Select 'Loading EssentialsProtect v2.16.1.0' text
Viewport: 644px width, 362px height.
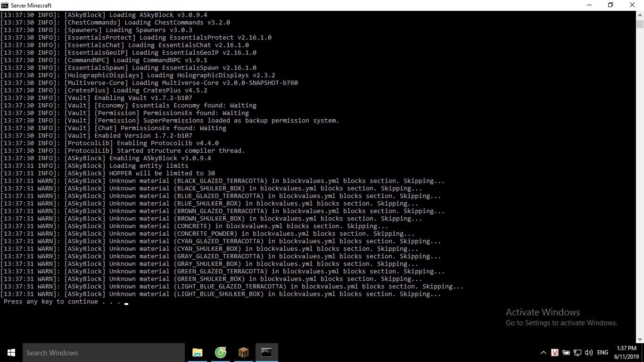point(206,38)
